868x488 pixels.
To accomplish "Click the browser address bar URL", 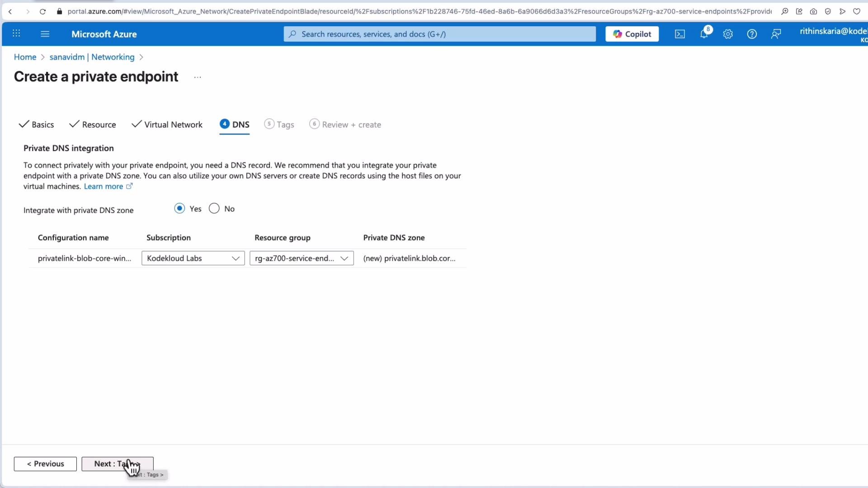I will point(419,12).
